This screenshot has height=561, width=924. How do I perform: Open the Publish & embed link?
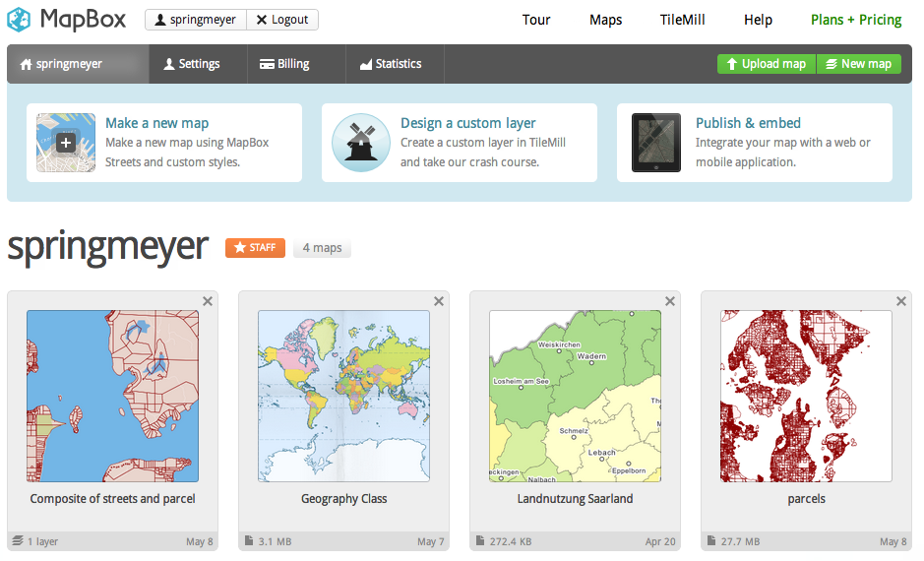point(748,123)
